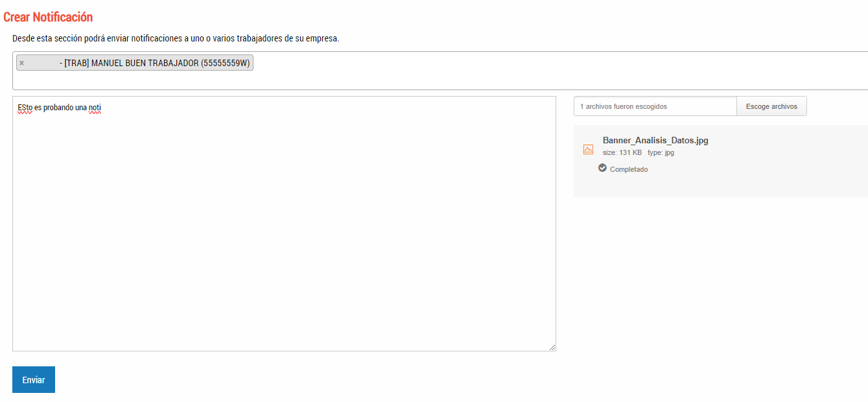Click the Completado checkmark icon
The height and width of the screenshot is (402, 868).
602,168
